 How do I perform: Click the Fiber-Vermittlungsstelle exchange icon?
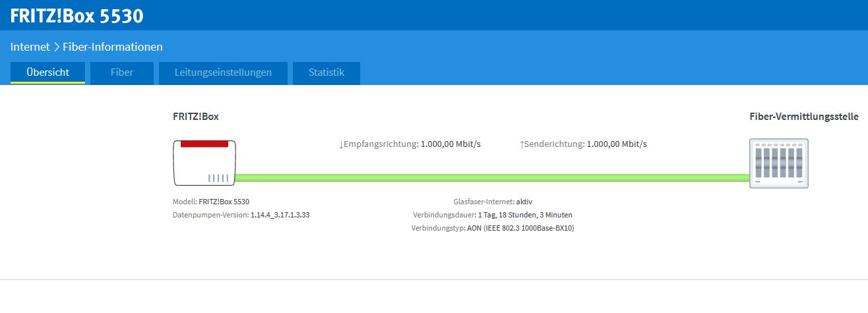coord(779,163)
